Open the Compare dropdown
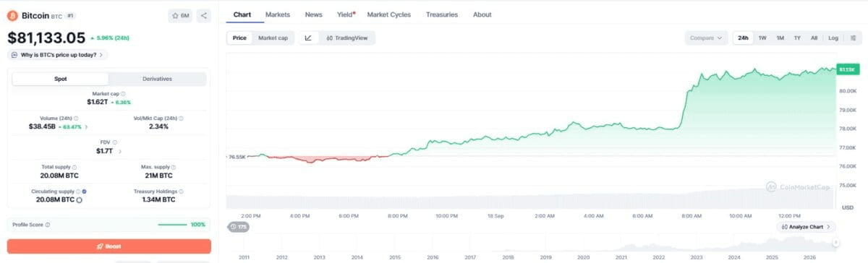The width and height of the screenshot is (868, 263). pos(707,38)
